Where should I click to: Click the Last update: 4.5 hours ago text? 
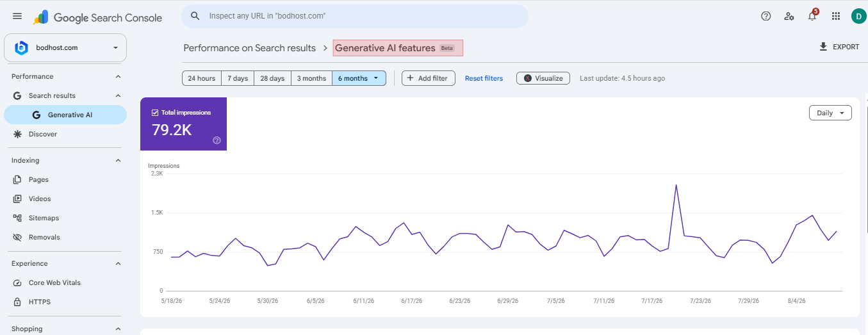click(x=622, y=78)
